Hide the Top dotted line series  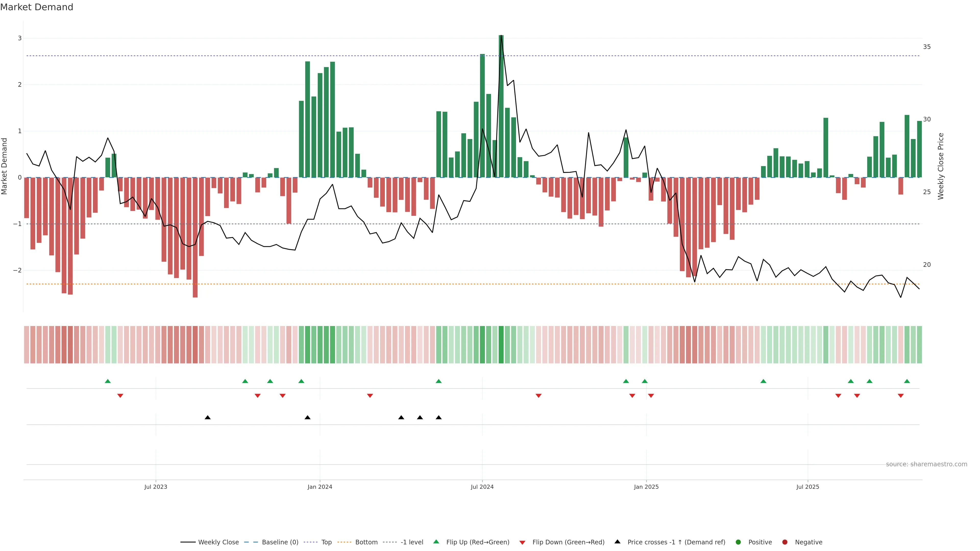pos(326,542)
